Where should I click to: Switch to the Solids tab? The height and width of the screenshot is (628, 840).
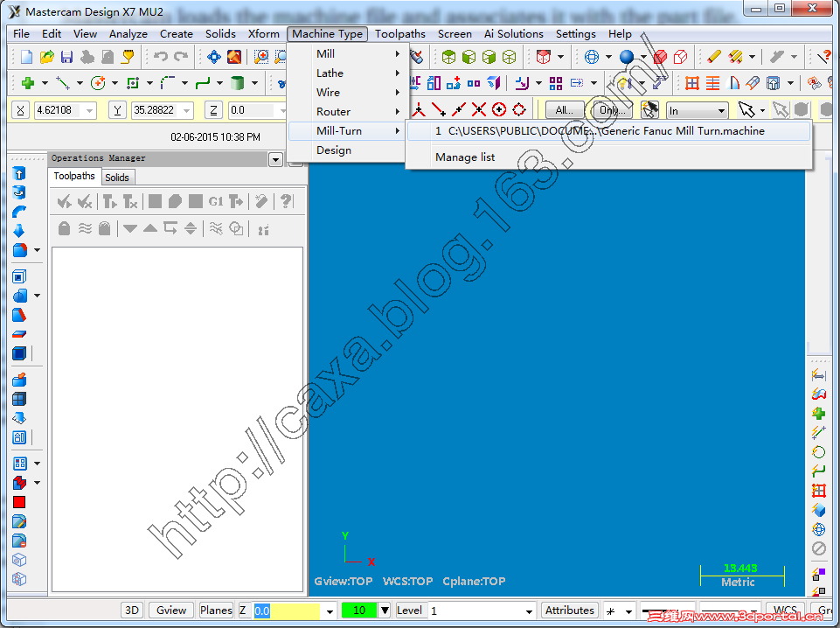pos(117,178)
